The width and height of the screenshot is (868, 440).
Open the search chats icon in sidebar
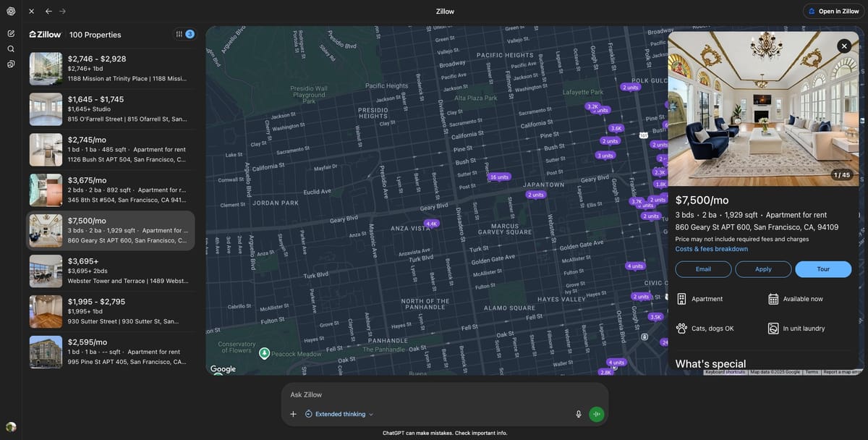(x=11, y=48)
